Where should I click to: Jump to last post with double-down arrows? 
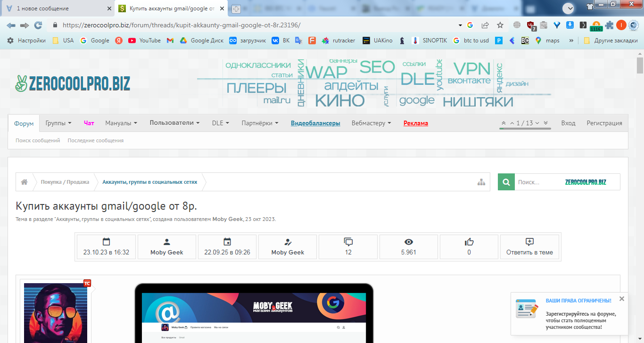point(546,123)
